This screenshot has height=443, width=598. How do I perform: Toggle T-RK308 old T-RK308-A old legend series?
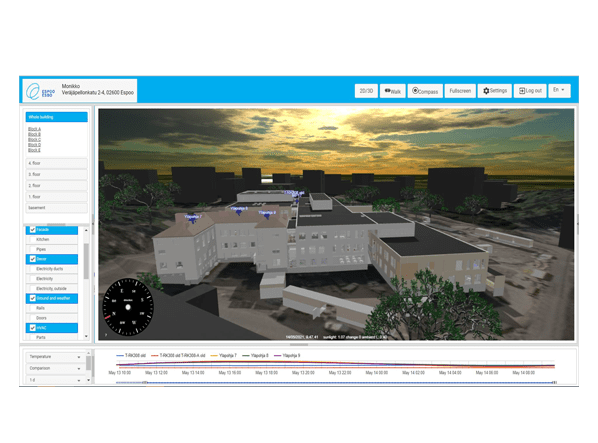pos(178,355)
